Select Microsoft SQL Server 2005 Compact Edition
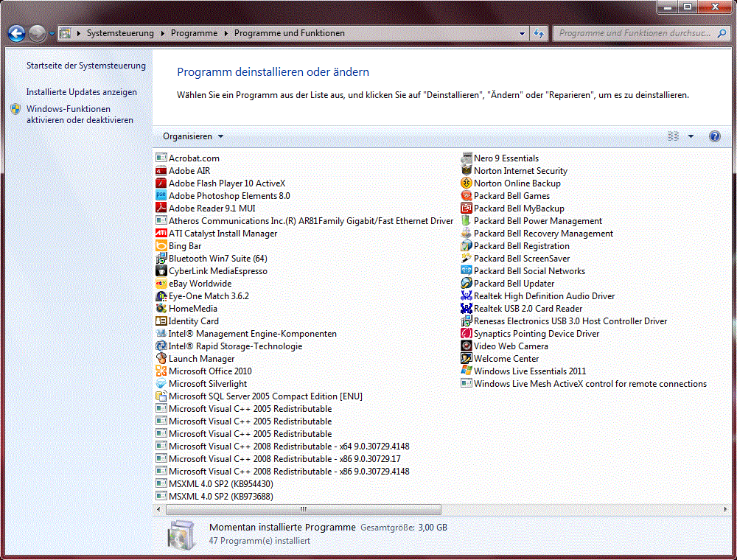Viewport: 737px width, 560px height. (x=259, y=396)
